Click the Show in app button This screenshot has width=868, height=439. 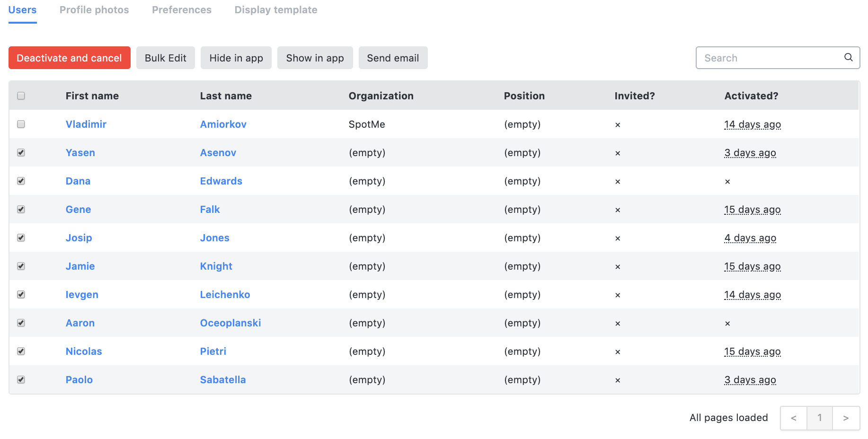tap(315, 58)
